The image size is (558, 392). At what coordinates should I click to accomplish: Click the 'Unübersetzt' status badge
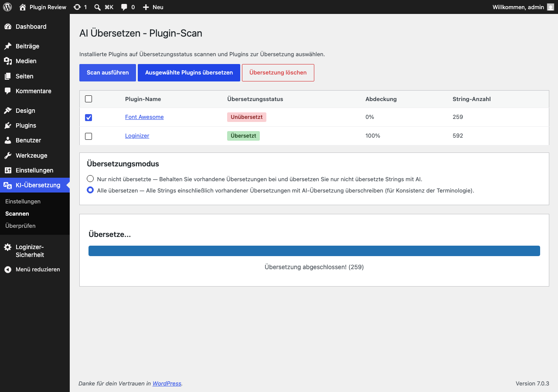(247, 117)
